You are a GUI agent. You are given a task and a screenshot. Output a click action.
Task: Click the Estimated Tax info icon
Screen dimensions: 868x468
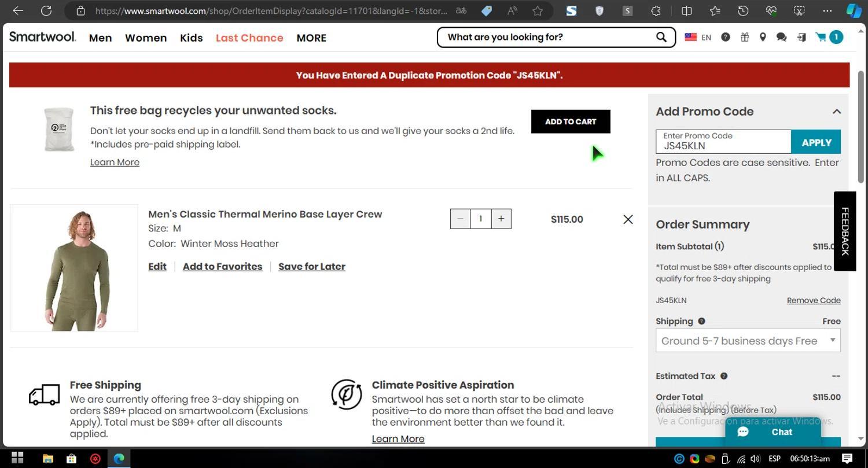click(x=723, y=376)
